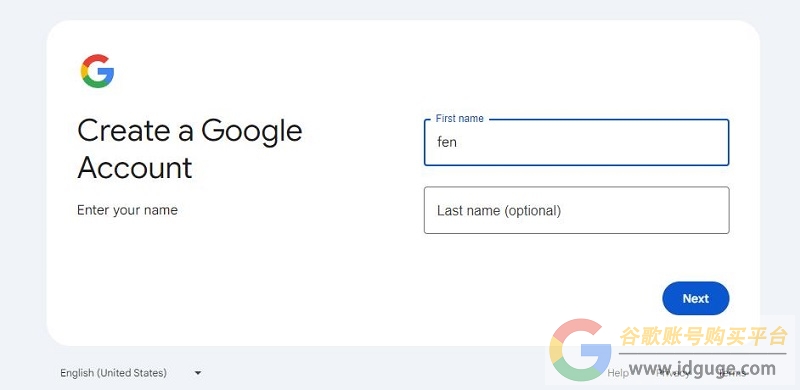
Task: Click the Google G logo above the heading
Action: (x=97, y=71)
